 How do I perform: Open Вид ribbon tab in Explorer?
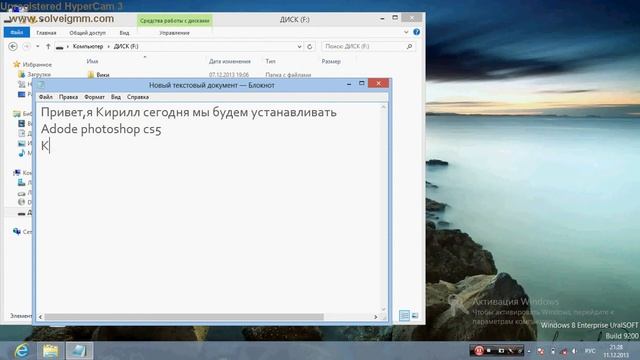(x=124, y=33)
